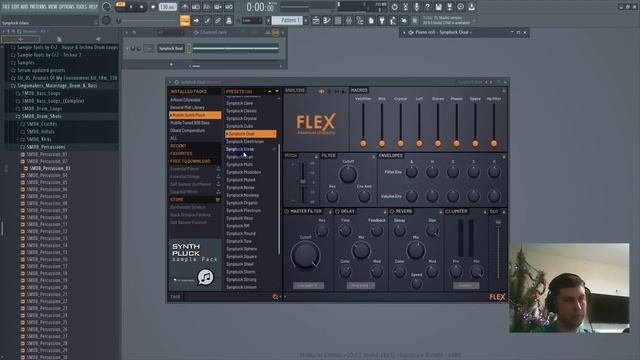Click the stamp tool icon in the toolbar
Viewport: 640px width, 360px height.
[x=229, y=20]
